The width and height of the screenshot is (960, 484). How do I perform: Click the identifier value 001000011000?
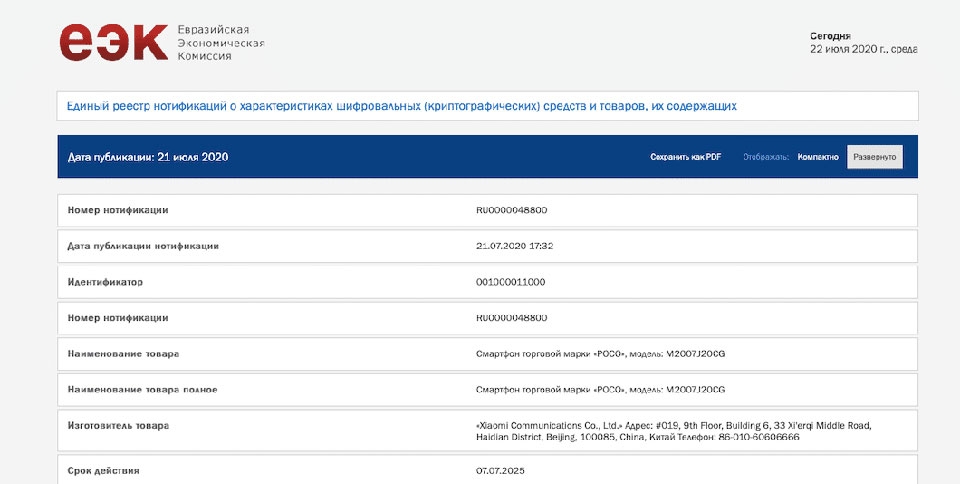(x=511, y=282)
